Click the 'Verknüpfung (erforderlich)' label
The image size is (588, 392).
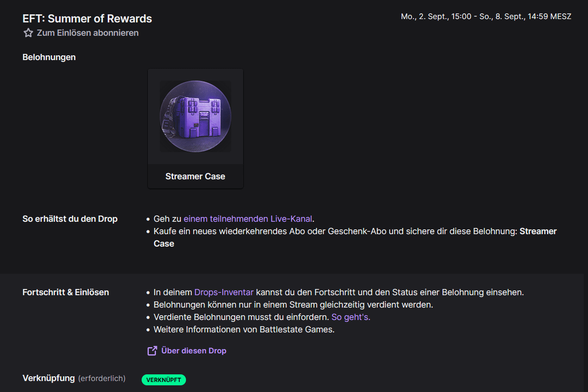[74, 378]
